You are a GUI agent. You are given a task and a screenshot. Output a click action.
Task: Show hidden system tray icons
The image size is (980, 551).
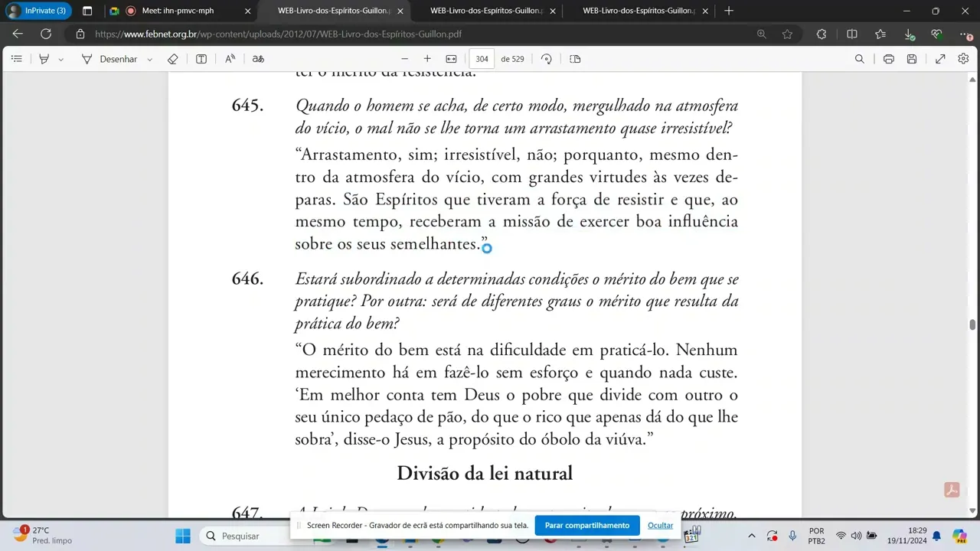click(751, 536)
